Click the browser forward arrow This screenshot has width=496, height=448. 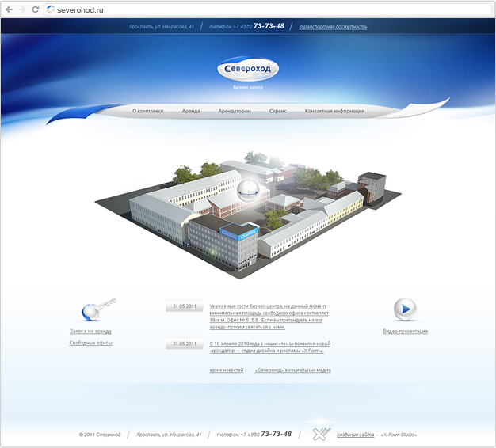pyautogui.click(x=22, y=9)
